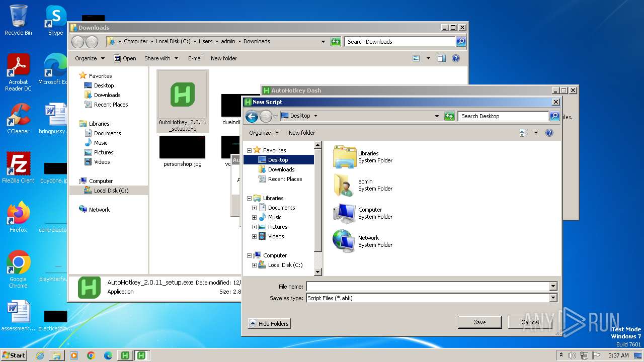The image size is (644, 362).
Task: Open Organize menu in New Script dialog
Action: click(x=264, y=133)
